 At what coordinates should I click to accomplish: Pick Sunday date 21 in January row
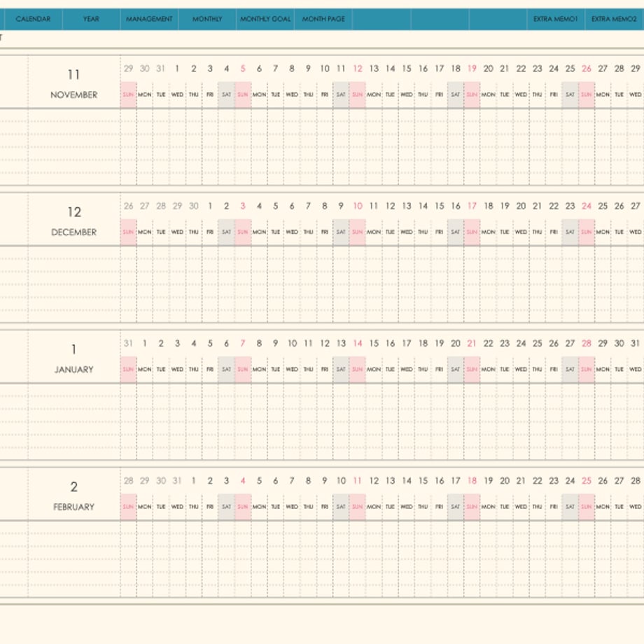(x=472, y=344)
